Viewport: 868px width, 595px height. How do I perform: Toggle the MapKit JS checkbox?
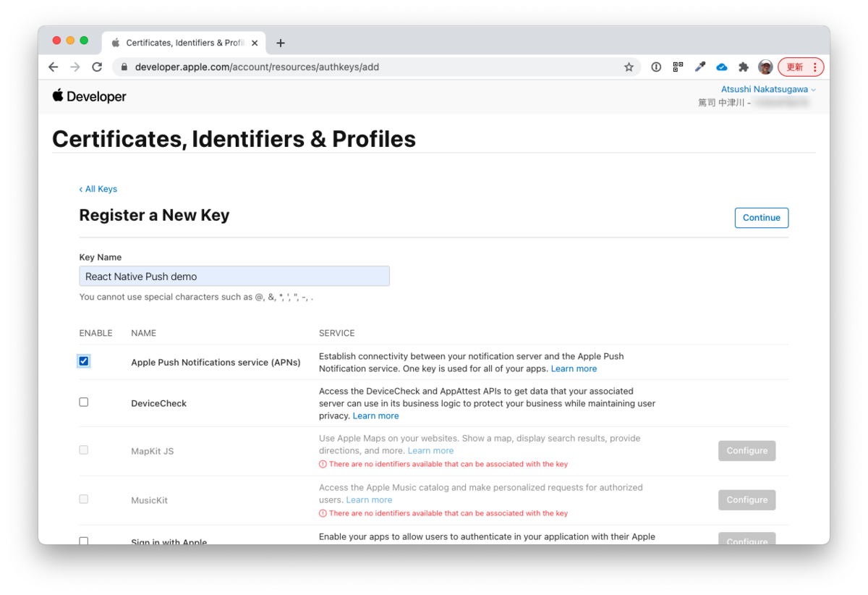(84, 450)
